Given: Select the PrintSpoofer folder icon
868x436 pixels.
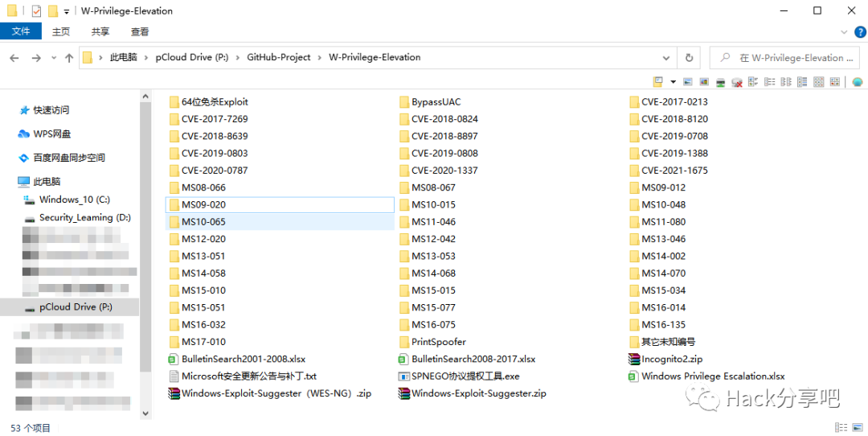Looking at the screenshot, I should (404, 342).
